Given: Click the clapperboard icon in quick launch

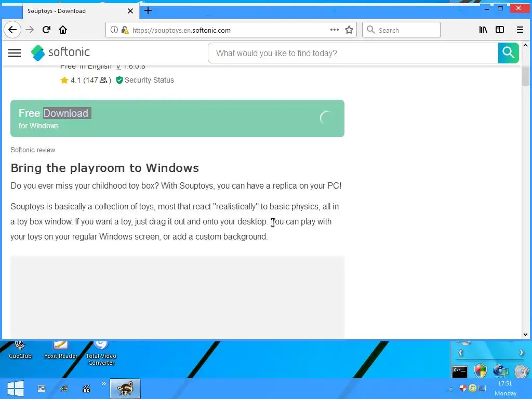Looking at the screenshot, I should tap(86, 389).
